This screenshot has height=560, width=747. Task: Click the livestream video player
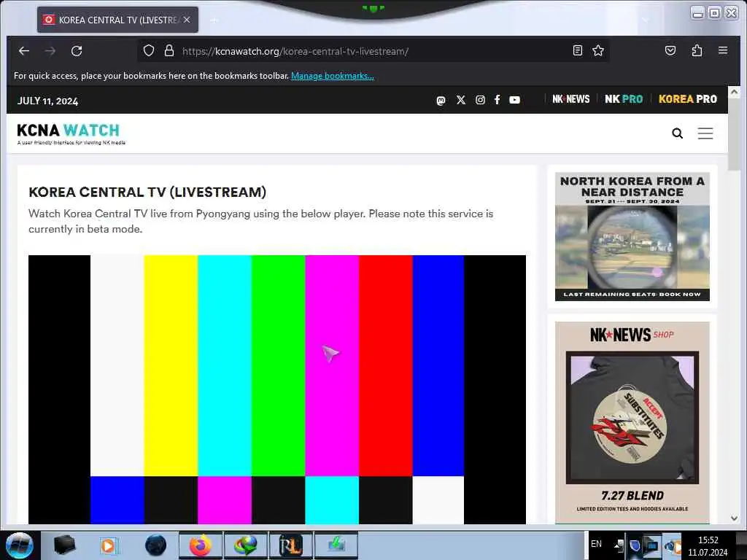[277, 389]
